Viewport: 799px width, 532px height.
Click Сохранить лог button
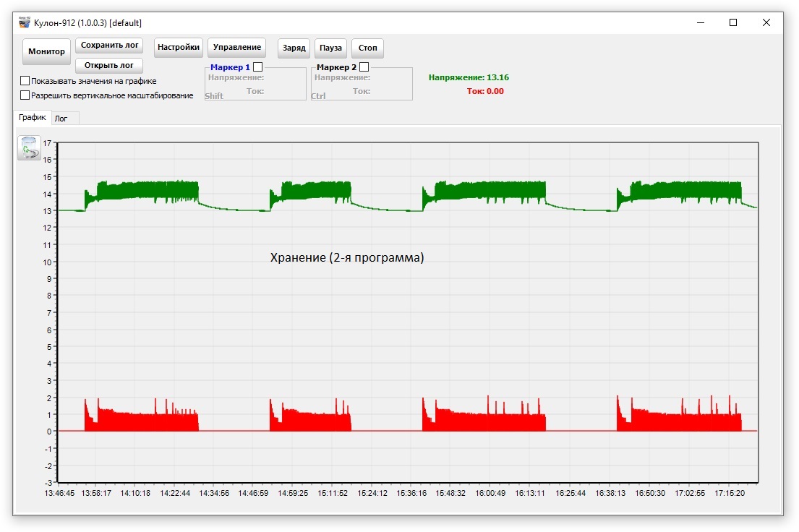109,46
